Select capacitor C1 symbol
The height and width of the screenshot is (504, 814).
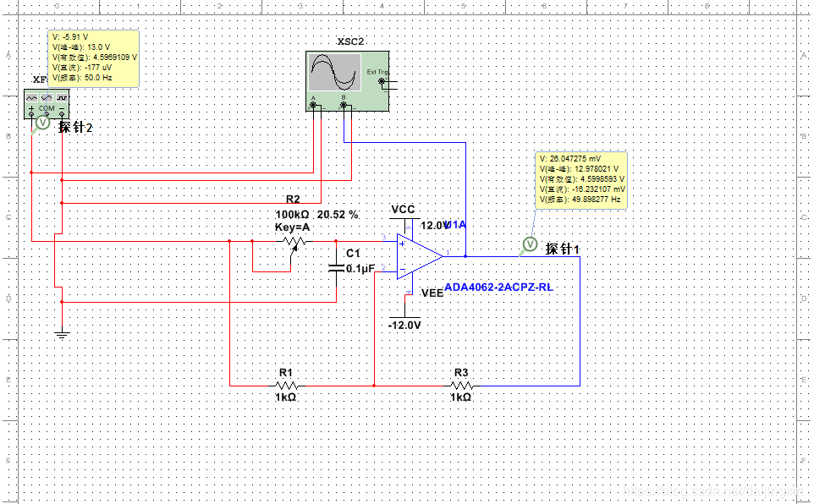click(337, 268)
